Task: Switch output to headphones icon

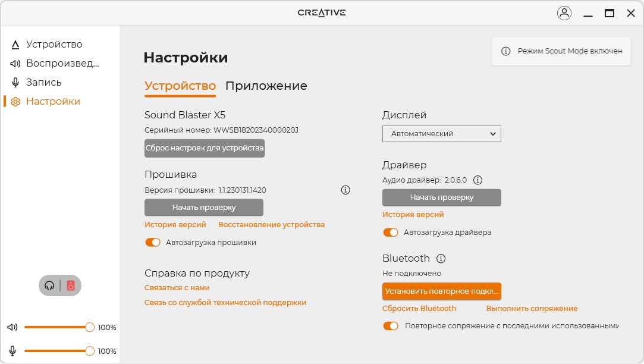Action: pyautogui.click(x=50, y=285)
